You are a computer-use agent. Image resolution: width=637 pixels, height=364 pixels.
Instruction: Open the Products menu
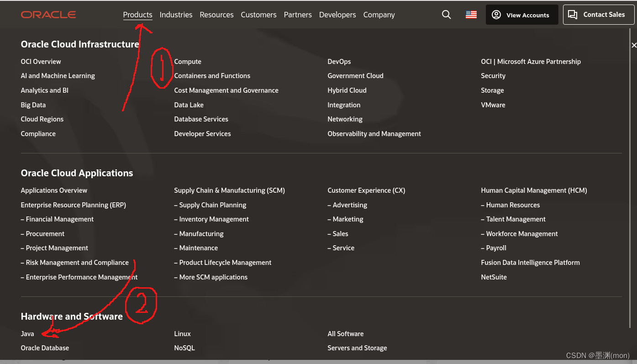click(137, 15)
